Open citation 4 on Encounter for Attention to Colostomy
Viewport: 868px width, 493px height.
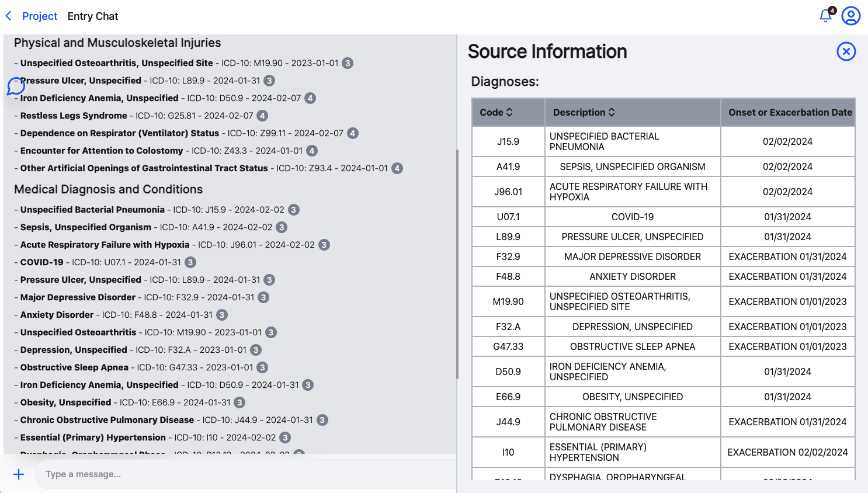(311, 150)
